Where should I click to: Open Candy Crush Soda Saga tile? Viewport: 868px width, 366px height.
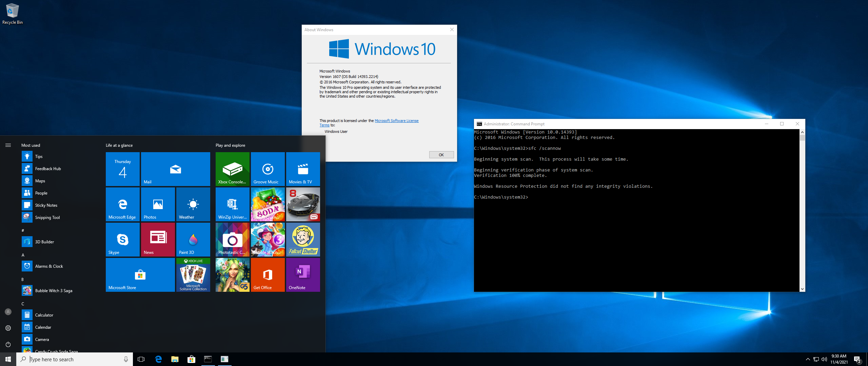(268, 204)
